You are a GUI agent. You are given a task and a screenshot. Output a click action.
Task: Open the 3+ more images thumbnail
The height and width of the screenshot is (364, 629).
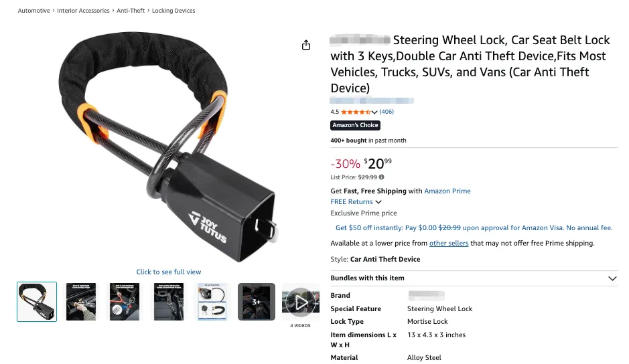pos(257,302)
